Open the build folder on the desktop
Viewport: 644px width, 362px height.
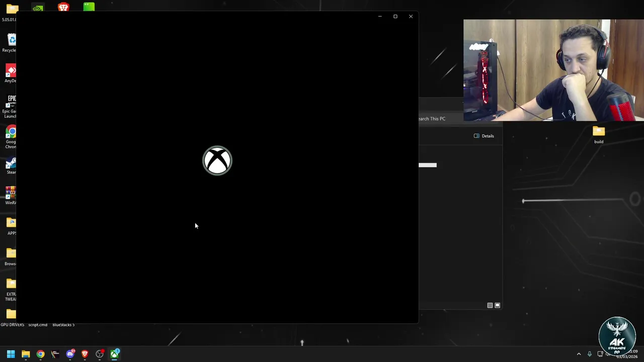[x=599, y=135]
